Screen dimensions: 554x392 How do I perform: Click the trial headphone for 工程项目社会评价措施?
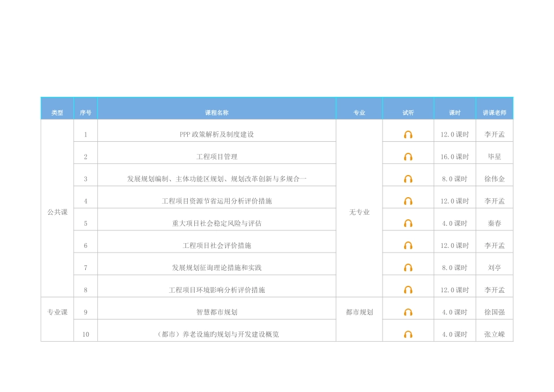point(408,246)
